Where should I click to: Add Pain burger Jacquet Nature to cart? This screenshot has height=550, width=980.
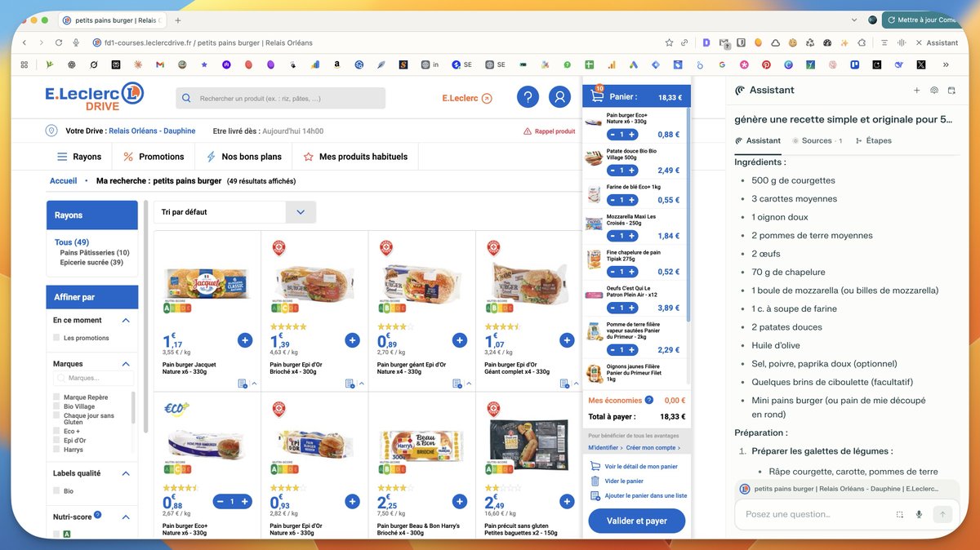[x=245, y=340]
